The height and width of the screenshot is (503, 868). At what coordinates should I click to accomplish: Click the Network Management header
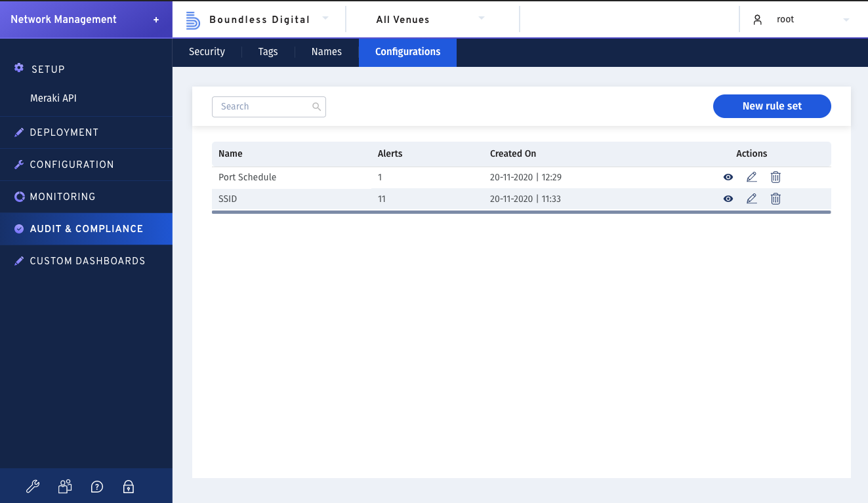[64, 20]
